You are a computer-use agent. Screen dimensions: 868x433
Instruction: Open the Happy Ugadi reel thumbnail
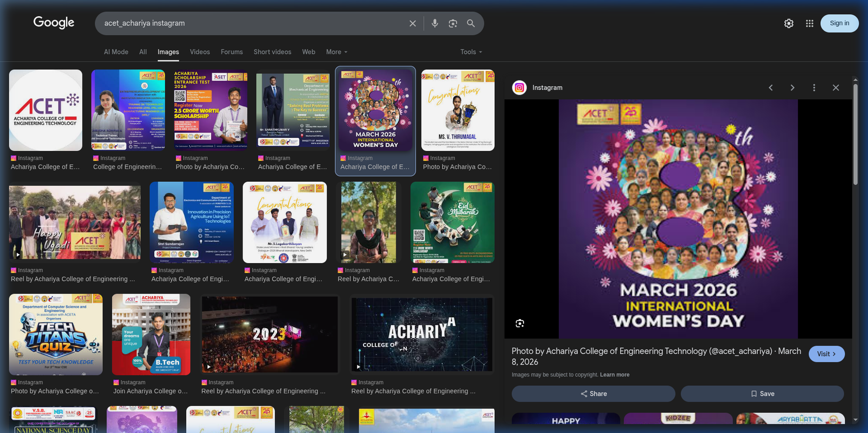(x=75, y=222)
